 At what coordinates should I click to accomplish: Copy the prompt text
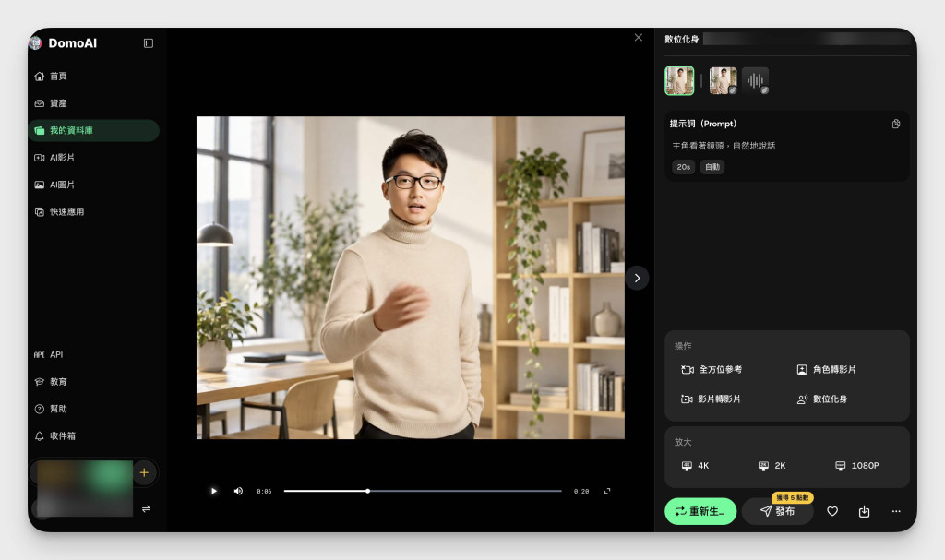point(896,124)
